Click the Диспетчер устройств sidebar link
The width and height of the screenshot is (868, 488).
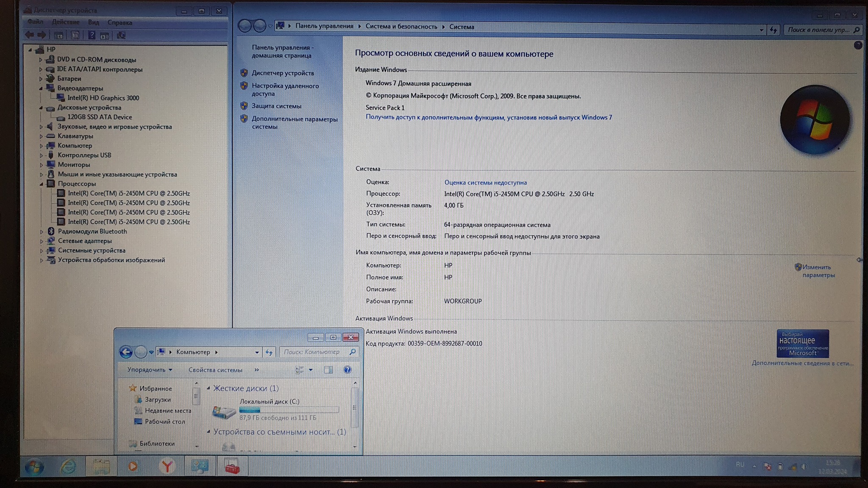click(x=283, y=73)
